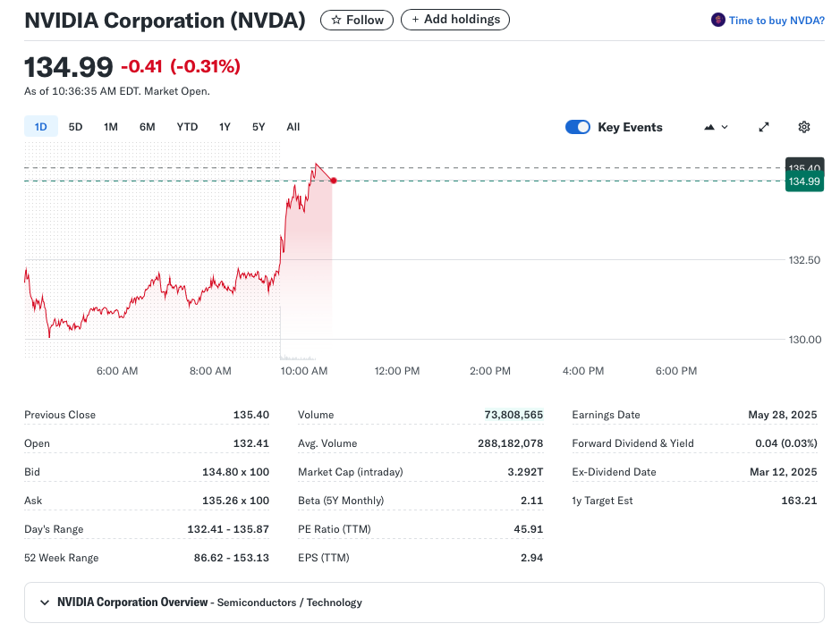The width and height of the screenshot is (840, 632).
Task: Select the 5D chart range tab
Action: pyautogui.click(x=75, y=127)
